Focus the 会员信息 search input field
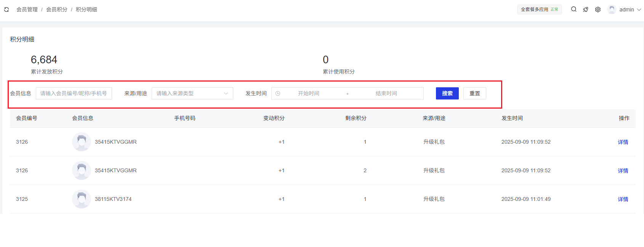The height and width of the screenshot is (247, 644). tap(74, 93)
